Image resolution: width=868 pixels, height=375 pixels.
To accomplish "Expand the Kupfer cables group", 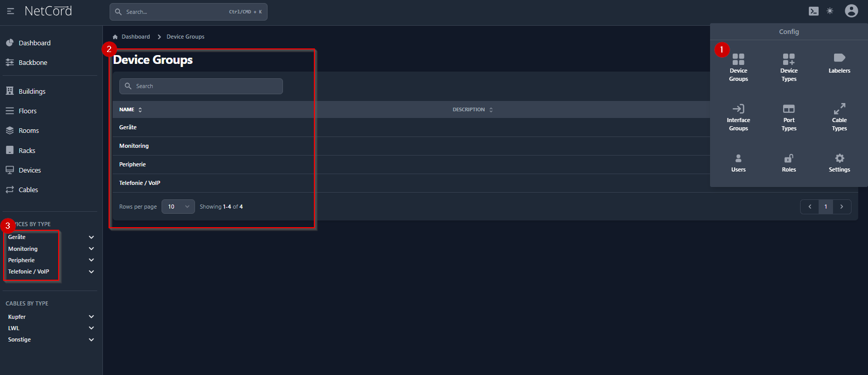I will pyautogui.click(x=91, y=317).
